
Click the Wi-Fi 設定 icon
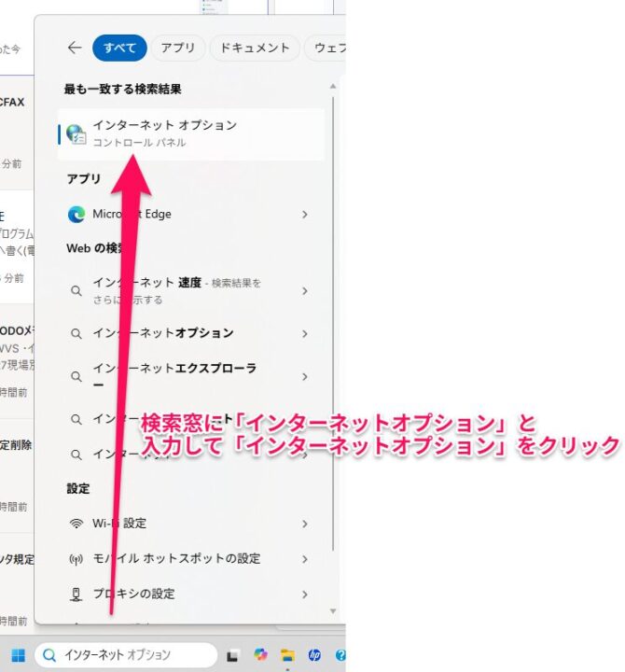point(76,524)
